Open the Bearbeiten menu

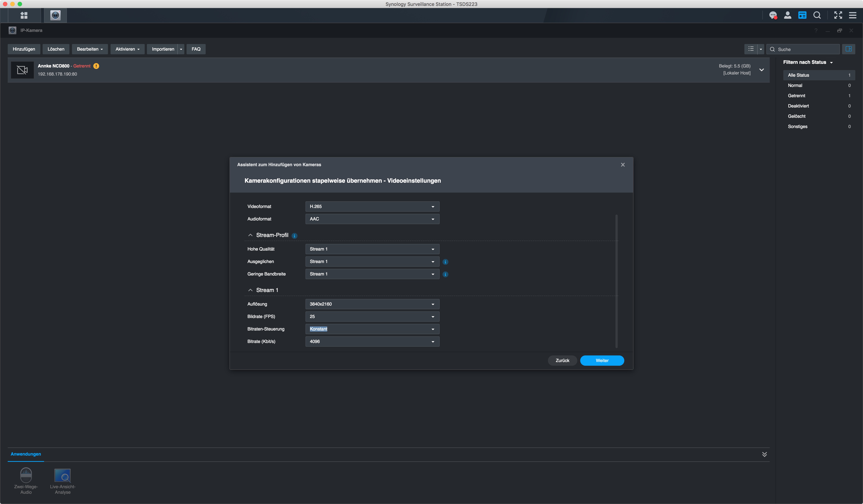point(89,49)
